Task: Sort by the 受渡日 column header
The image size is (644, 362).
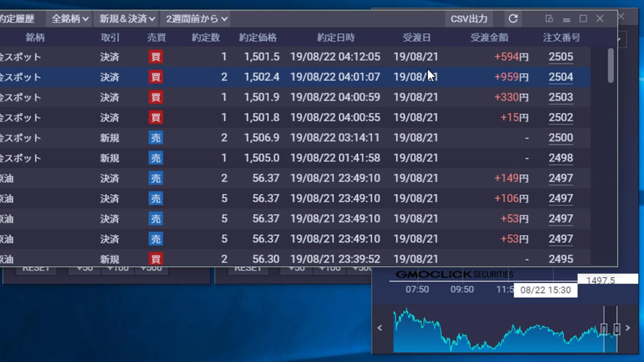Action: coord(417,38)
